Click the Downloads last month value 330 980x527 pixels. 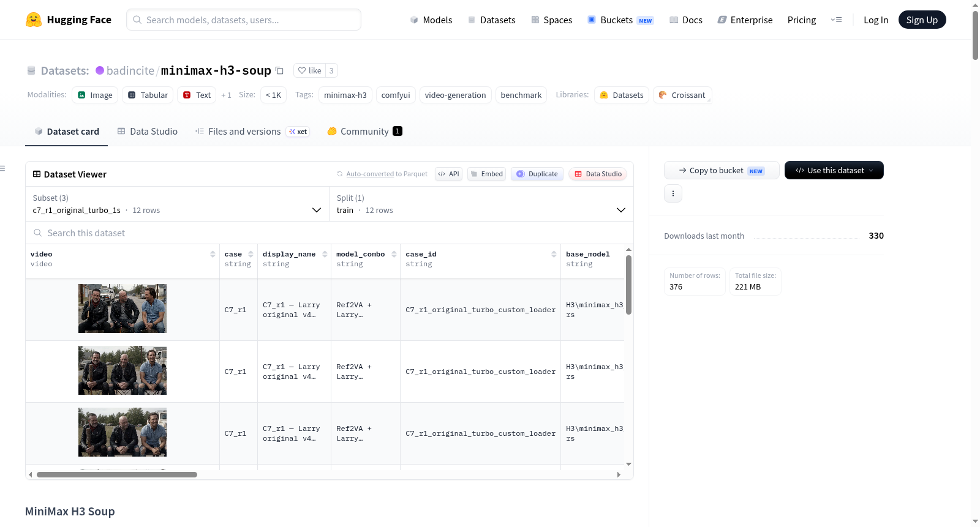[x=876, y=236]
